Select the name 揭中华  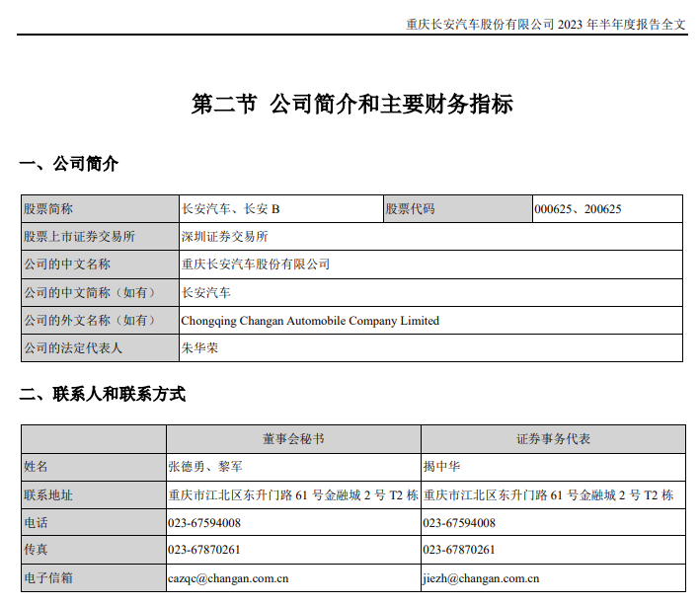[x=442, y=467]
